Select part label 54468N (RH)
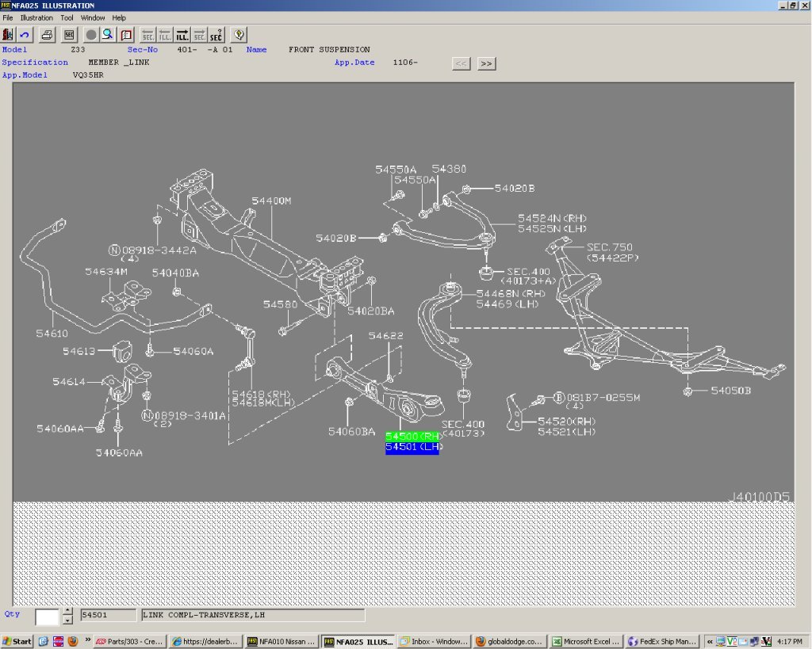Viewport: 812px width, 649px height. point(511,293)
